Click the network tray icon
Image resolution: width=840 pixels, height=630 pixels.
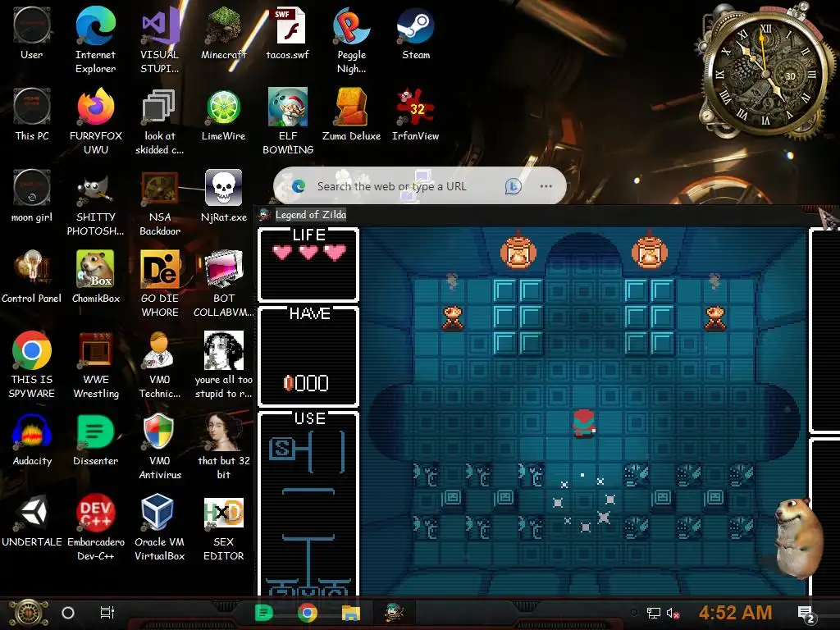(654, 613)
